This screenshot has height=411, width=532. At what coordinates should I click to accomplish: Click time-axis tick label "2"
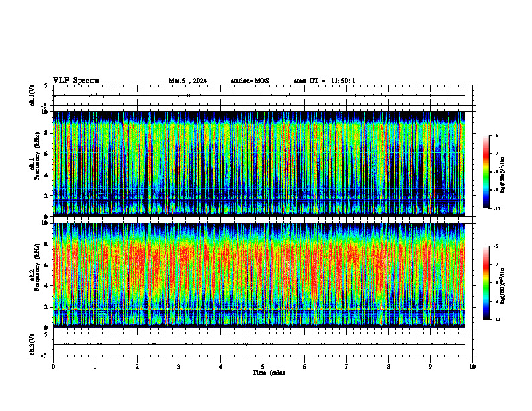(137, 367)
